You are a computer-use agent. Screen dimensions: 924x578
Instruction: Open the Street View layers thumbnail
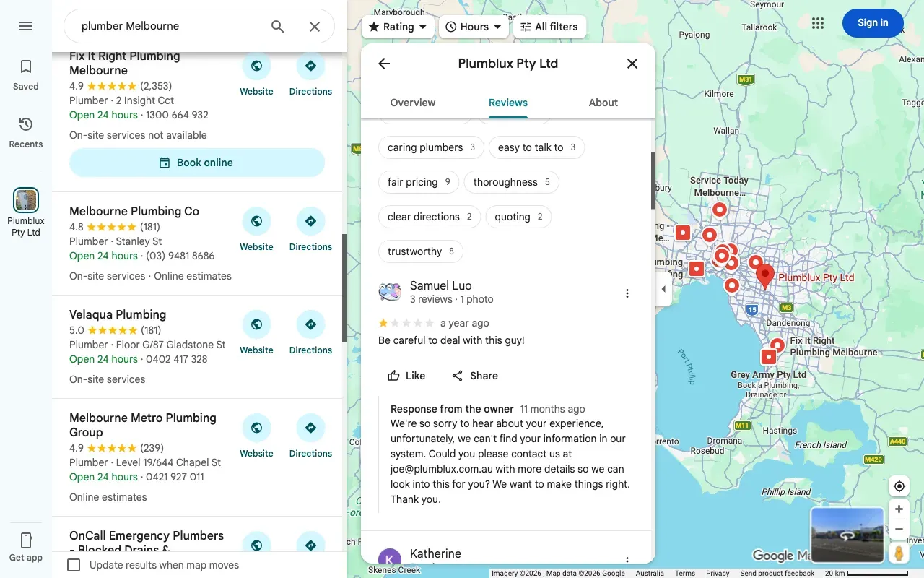[847, 535]
